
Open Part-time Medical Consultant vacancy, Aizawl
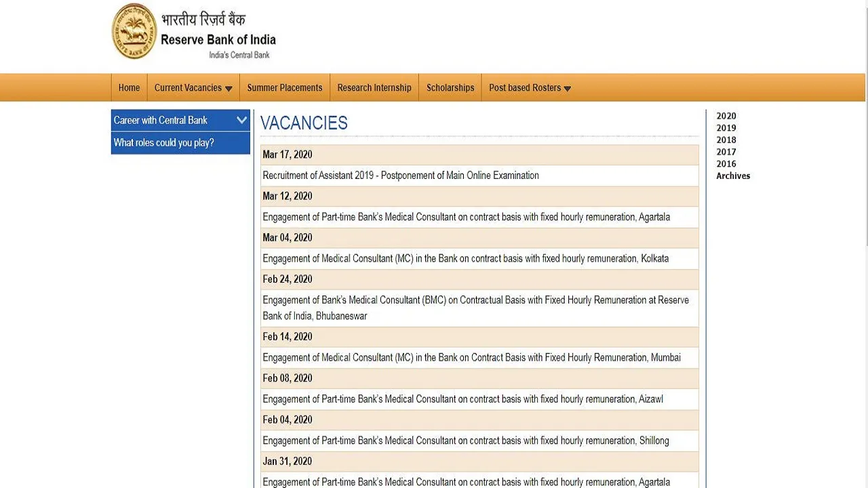pyautogui.click(x=463, y=399)
